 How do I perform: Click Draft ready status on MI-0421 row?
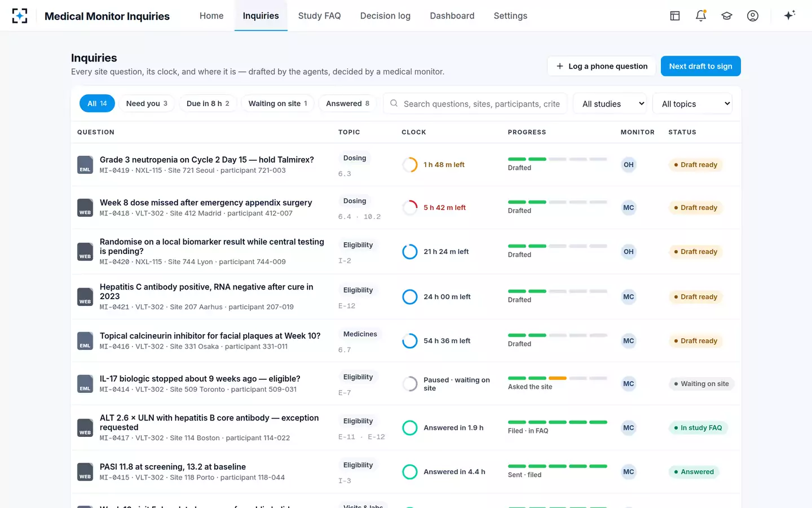click(x=696, y=297)
